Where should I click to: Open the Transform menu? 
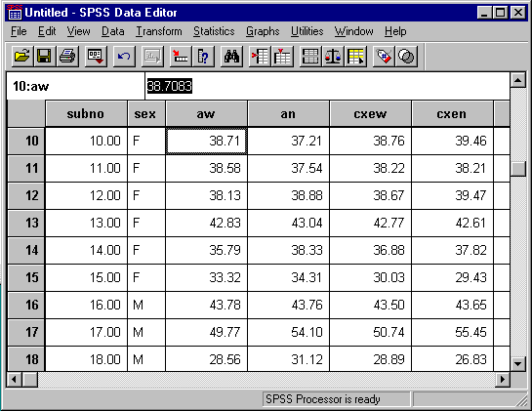159,31
